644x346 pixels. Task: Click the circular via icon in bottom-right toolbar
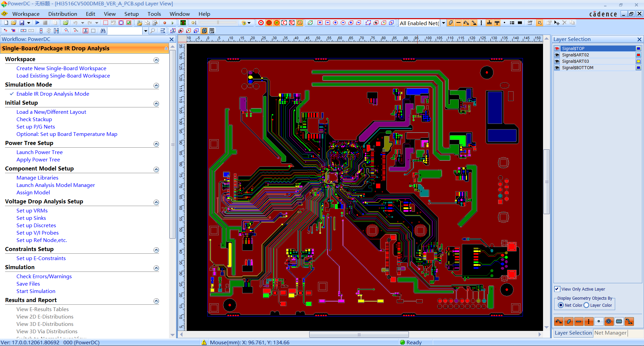click(x=609, y=322)
